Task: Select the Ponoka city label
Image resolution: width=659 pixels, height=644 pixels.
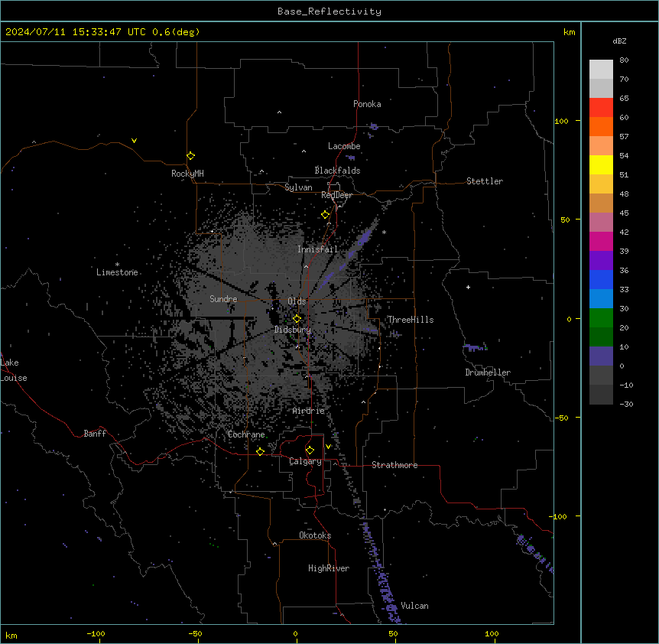Action: coord(367,104)
